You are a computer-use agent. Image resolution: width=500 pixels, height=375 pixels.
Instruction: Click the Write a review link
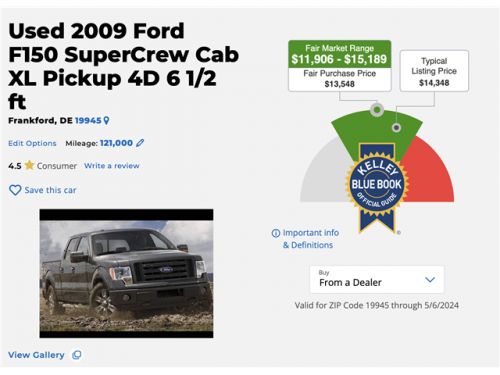pos(112,166)
